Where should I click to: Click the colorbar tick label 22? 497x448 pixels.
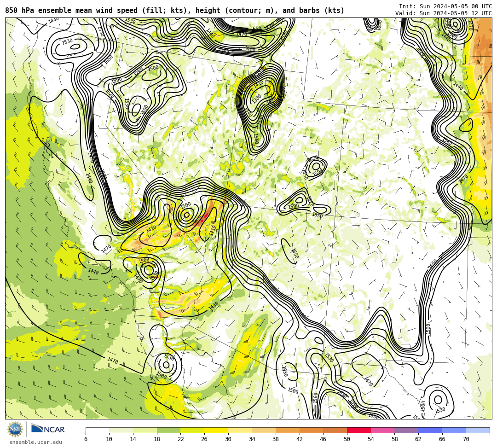tap(181, 439)
